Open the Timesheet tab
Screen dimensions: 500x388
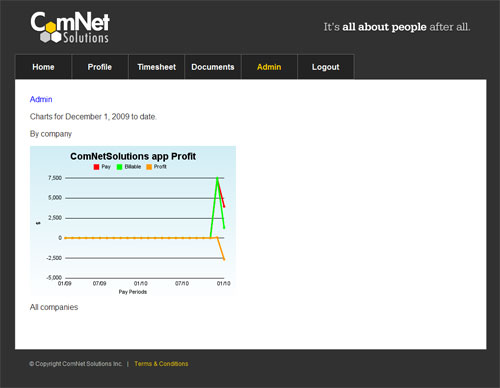click(156, 67)
